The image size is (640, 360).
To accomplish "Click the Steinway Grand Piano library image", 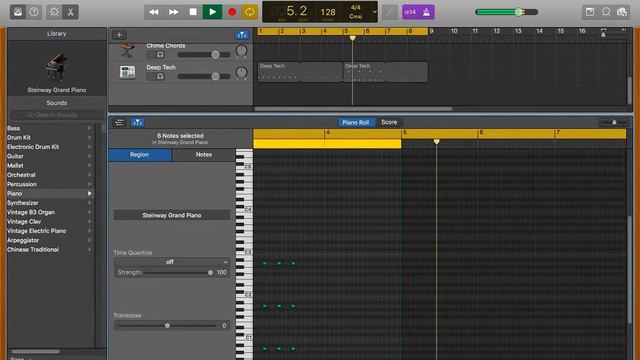I will (x=56, y=67).
